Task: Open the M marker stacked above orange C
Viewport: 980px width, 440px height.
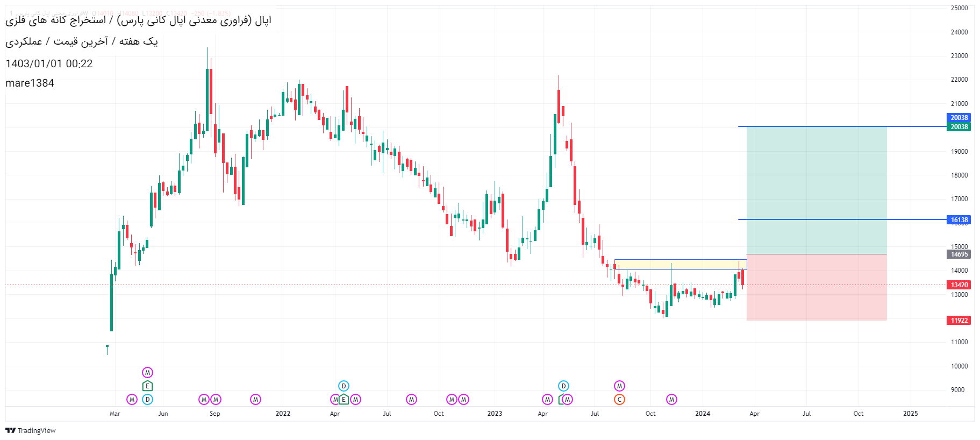Action: pos(619,386)
